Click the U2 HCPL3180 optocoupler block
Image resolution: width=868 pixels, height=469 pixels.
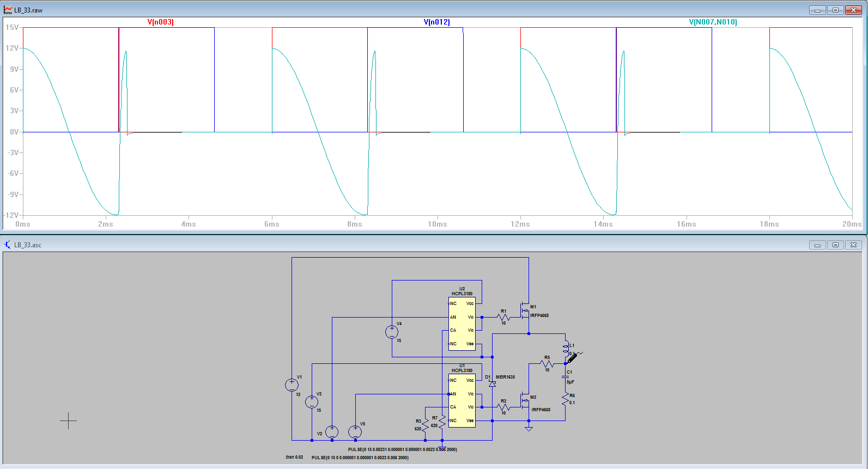[462, 324]
